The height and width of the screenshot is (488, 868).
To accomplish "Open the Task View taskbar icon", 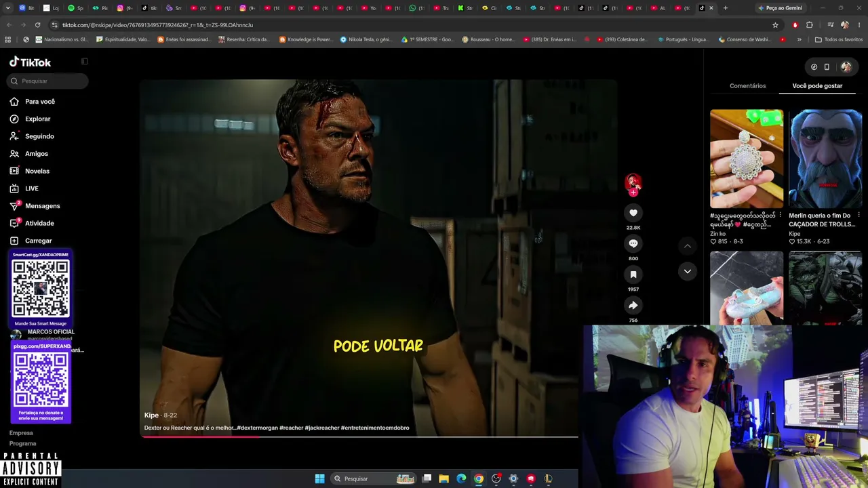I will point(427,479).
